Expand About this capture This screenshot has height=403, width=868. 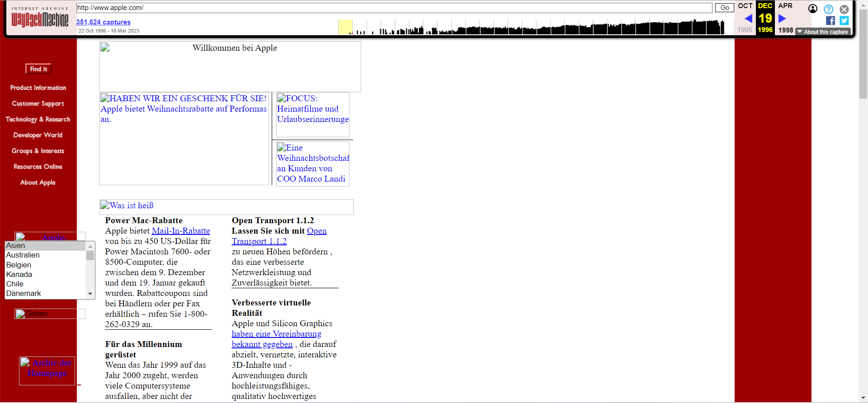[x=823, y=32]
